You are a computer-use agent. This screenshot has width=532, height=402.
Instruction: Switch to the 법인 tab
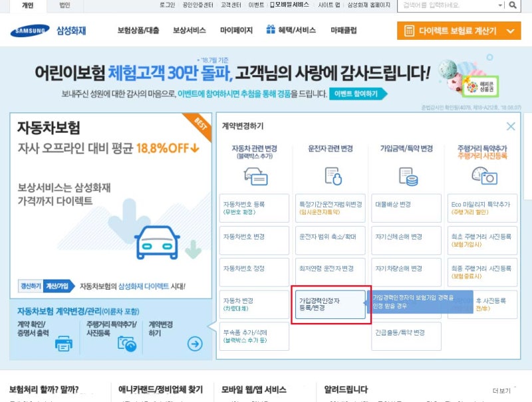(65, 5)
